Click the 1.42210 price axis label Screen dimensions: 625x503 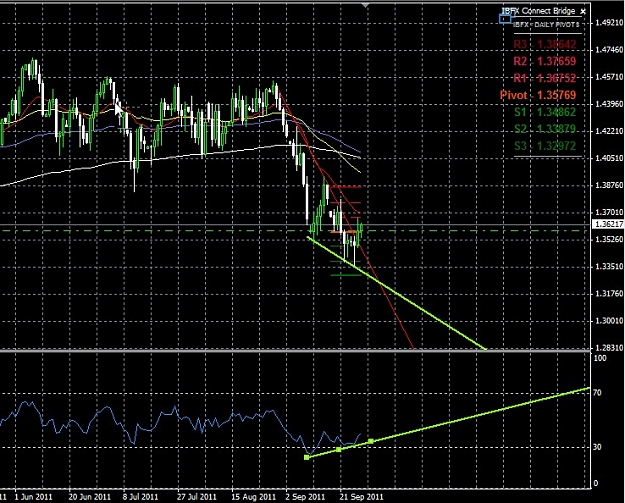tap(609, 131)
